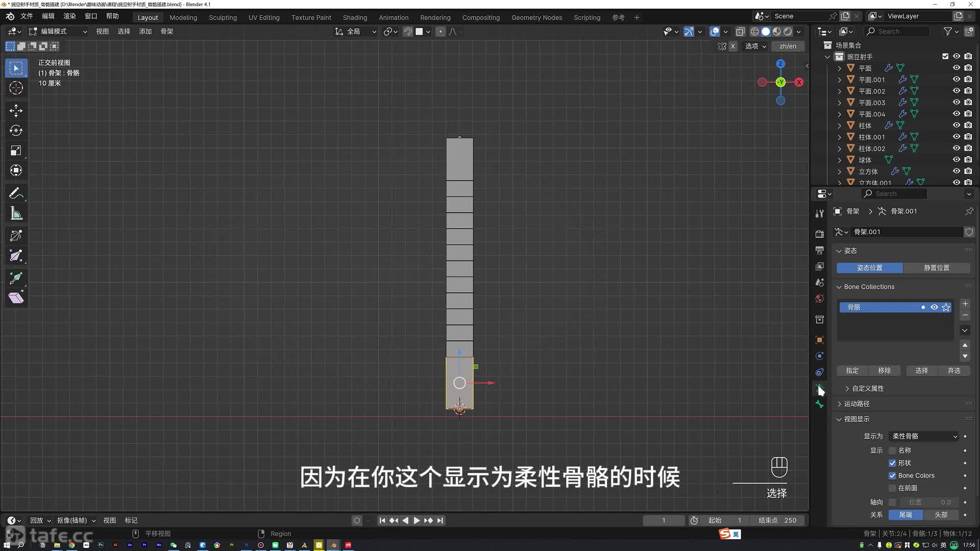Select the Cursor tool in left toolbar

point(16,88)
